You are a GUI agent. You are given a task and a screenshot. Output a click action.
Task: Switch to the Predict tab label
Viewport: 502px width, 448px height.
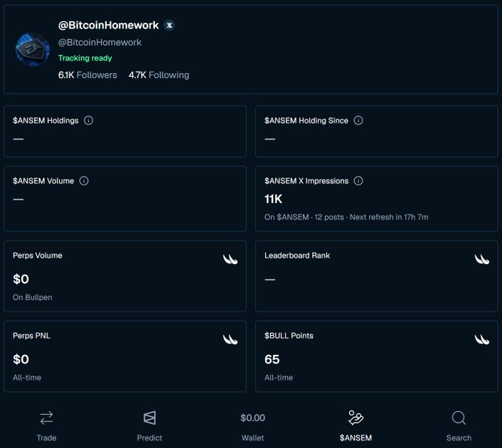[150, 438]
